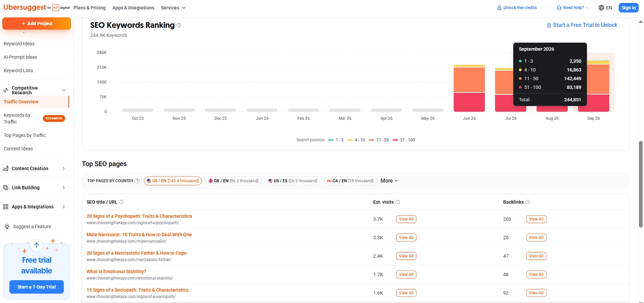The height and width of the screenshot is (303, 644).
Task: Click lock icon beside Start a Free Trial
Action: pyautogui.click(x=549, y=25)
